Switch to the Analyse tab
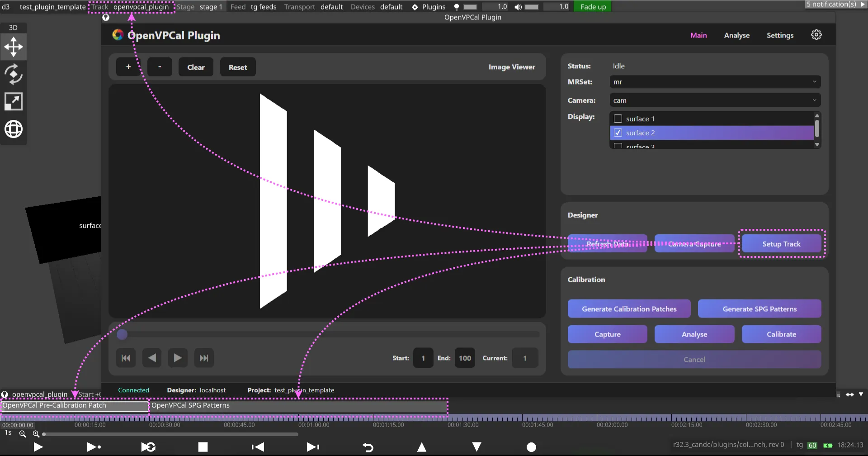The width and height of the screenshot is (868, 456). click(x=736, y=35)
